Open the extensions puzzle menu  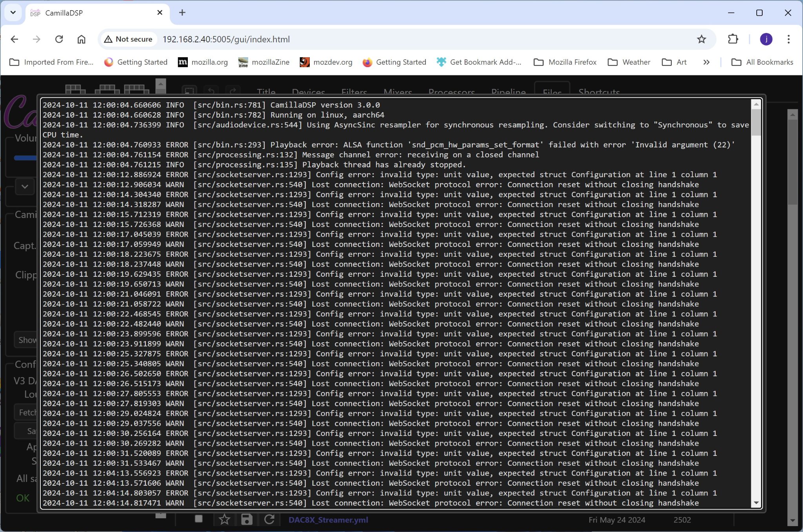pyautogui.click(x=733, y=39)
